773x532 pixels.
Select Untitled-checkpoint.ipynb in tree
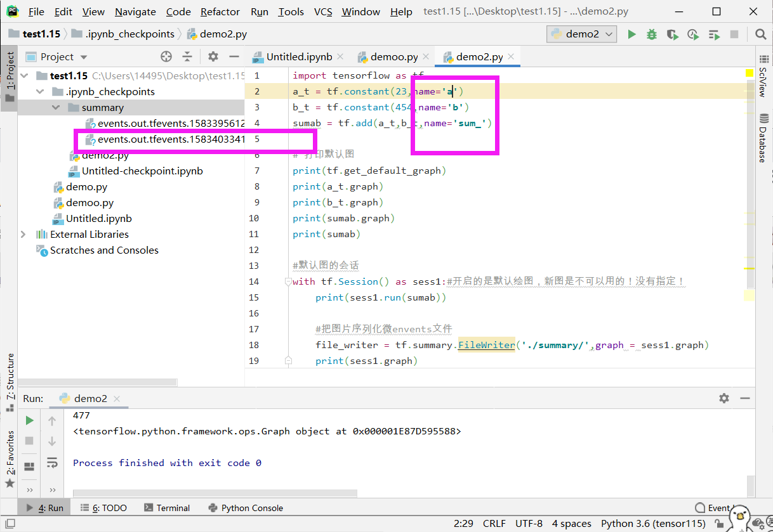[135, 171]
